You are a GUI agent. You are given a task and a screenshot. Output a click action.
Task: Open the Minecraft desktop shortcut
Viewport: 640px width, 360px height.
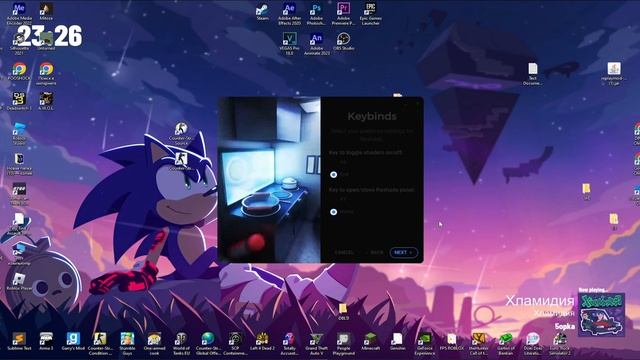[x=370, y=342]
